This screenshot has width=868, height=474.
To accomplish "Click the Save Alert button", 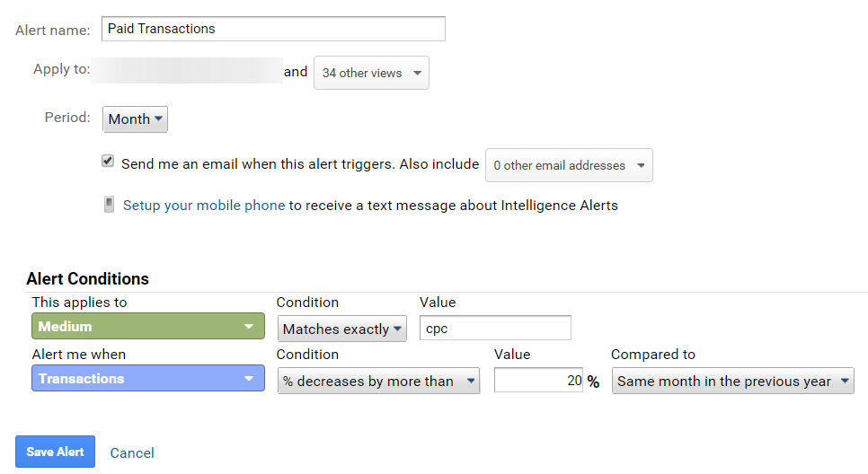I will tap(55, 452).
